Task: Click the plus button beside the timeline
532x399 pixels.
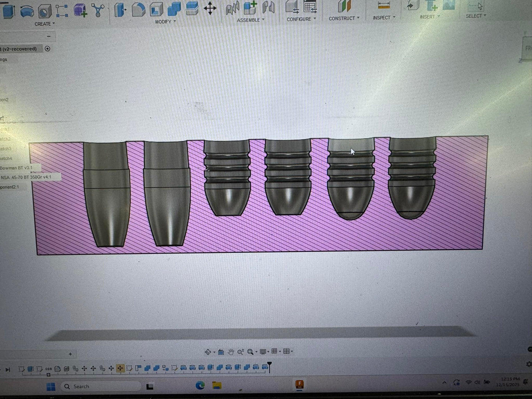Action: tap(70, 354)
